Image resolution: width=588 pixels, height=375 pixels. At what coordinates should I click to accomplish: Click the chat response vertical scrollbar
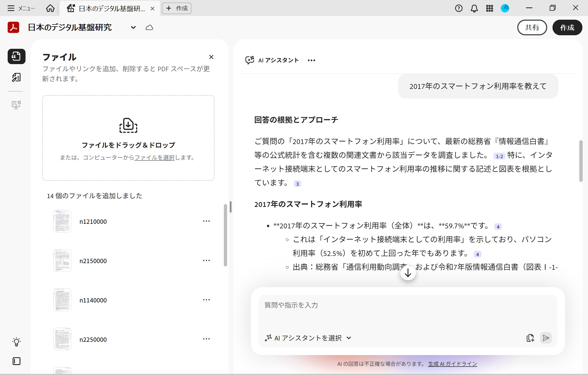tap(581, 161)
